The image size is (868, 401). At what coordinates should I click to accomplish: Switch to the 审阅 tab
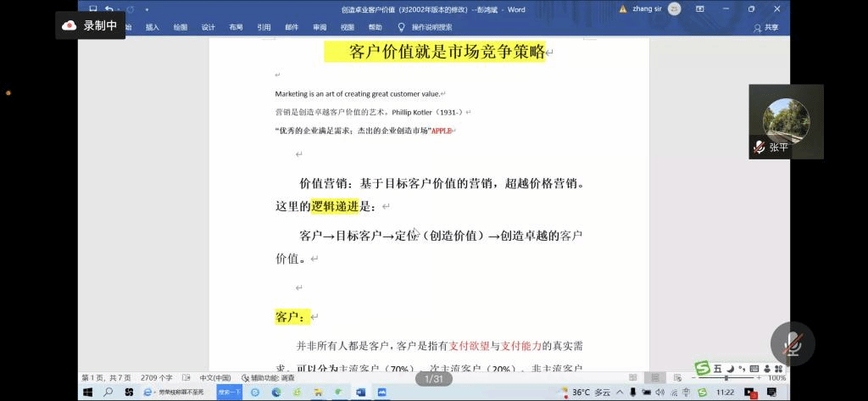pos(320,27)
